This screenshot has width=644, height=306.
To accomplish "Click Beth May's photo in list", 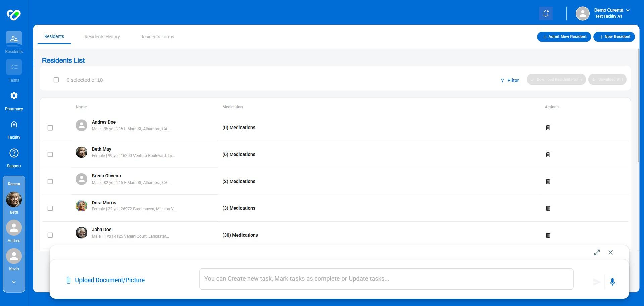I will [x=82, y=152].
